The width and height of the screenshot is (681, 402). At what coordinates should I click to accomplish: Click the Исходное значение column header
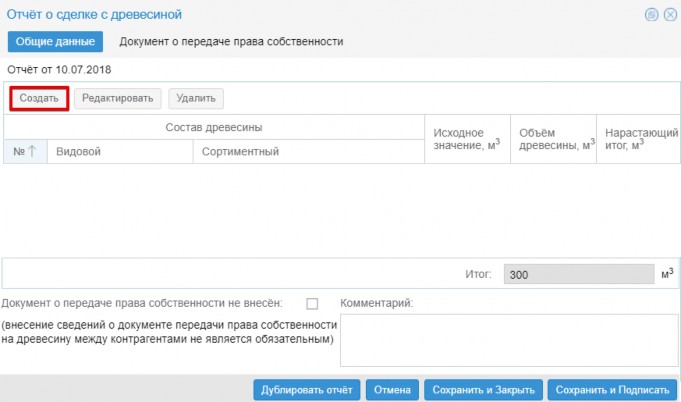pos(467,139)
